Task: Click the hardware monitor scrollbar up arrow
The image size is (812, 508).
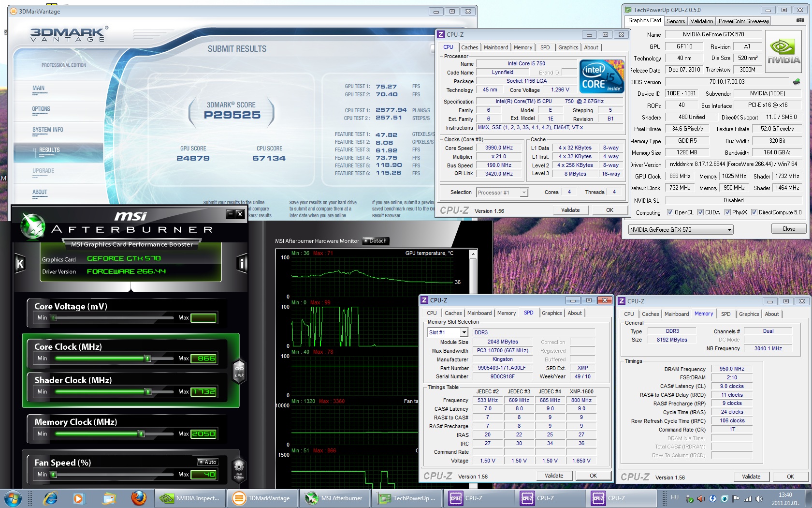Action: click(x=473, y=254)
